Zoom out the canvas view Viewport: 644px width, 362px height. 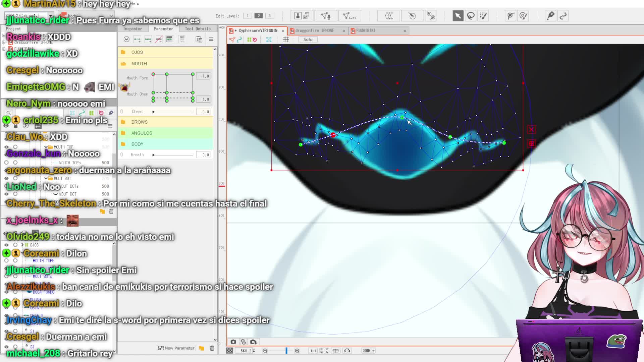265,351
